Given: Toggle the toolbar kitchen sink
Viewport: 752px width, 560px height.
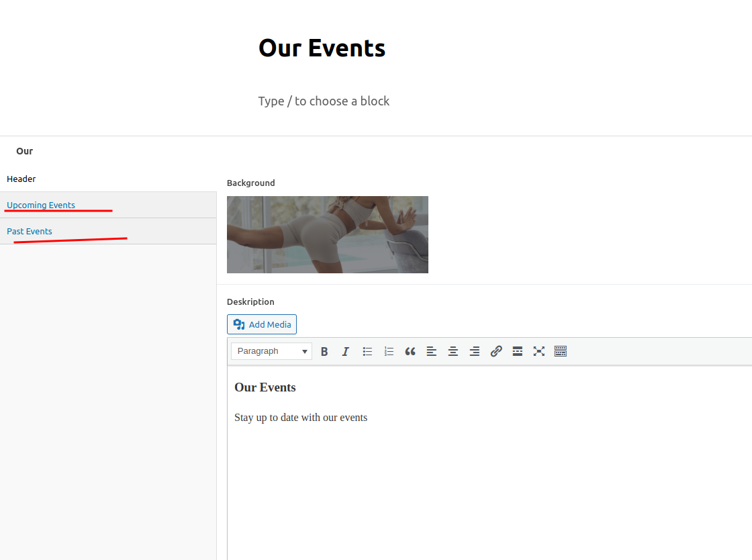Looking at the screenshot, I should tap(560, 351).
